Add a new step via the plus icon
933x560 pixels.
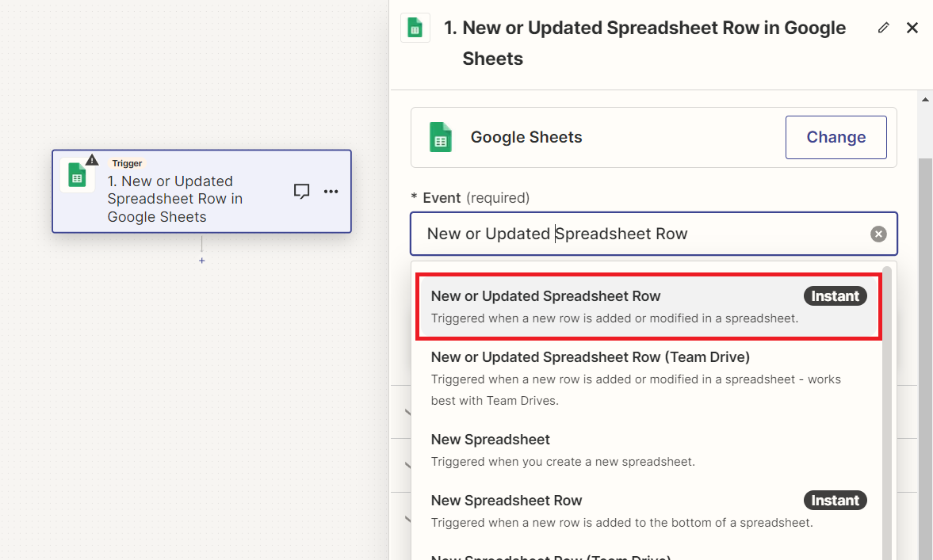[202, 260]
